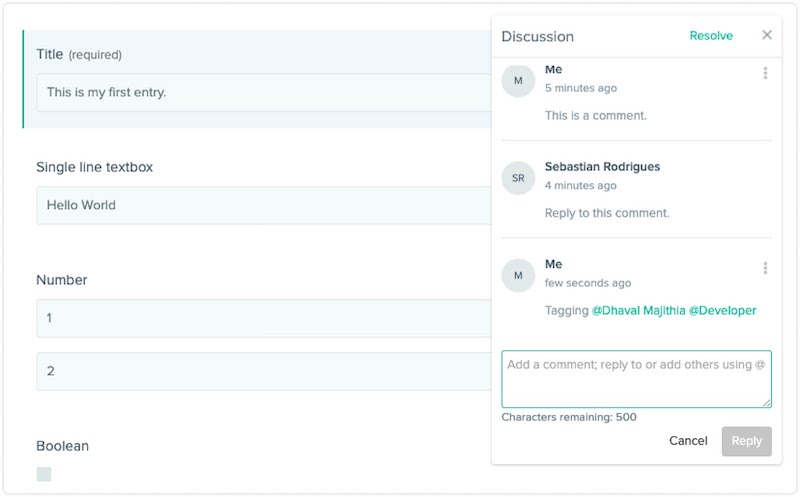Click the M avatar on tagging comment
The image size is (800, 497).
[x=518, y=275]
